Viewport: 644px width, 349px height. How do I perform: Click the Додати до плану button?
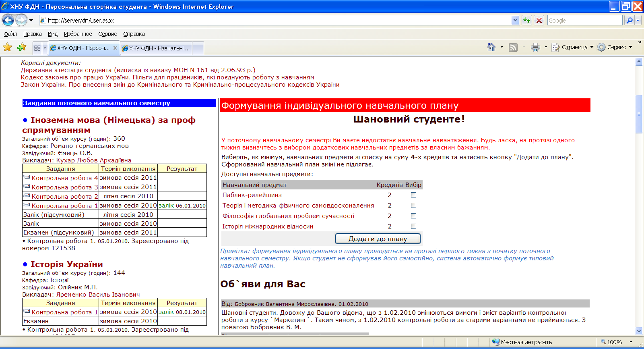click(378, 239)
